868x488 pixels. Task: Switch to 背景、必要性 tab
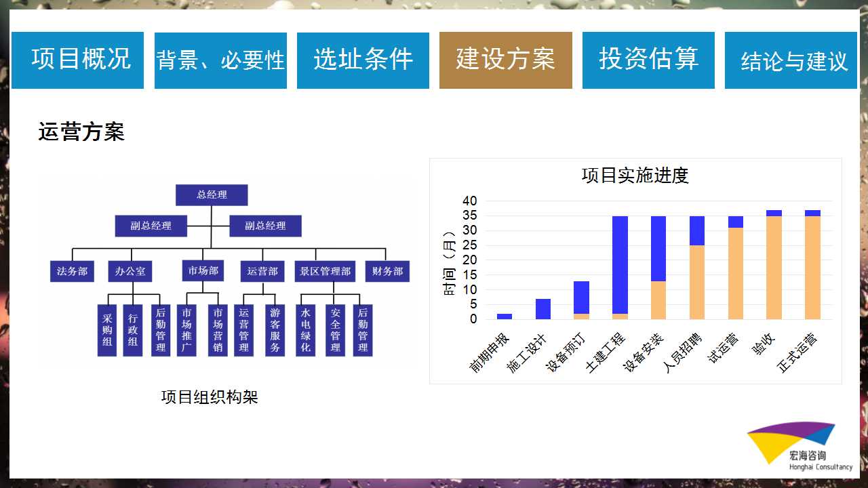coord(220,60)
